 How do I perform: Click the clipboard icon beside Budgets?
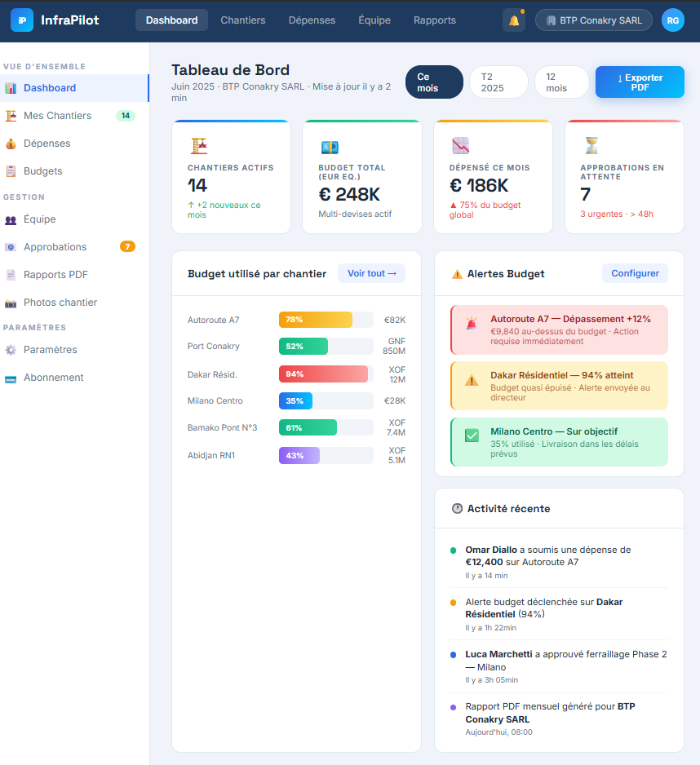[x=11, y=171]
